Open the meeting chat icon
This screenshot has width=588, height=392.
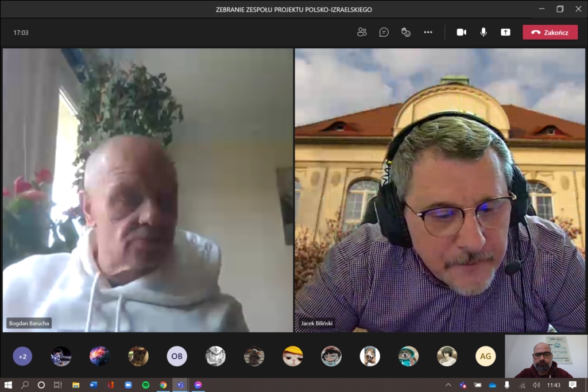[x=384, y=32]
